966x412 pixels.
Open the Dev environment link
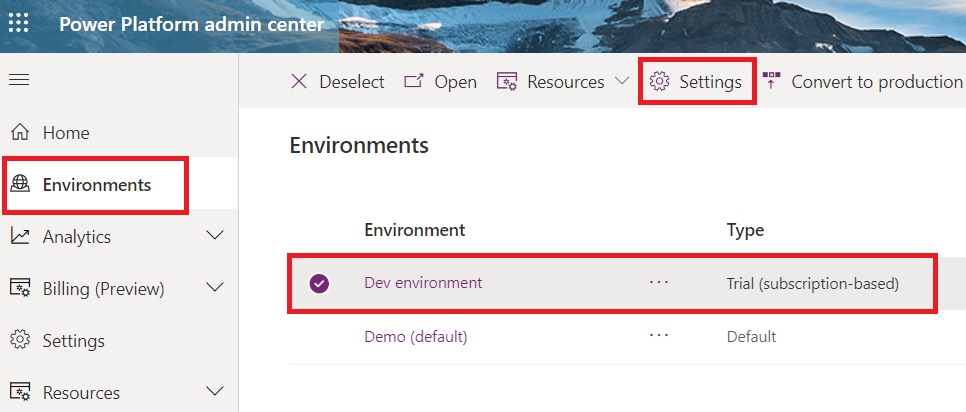(423, 283)
